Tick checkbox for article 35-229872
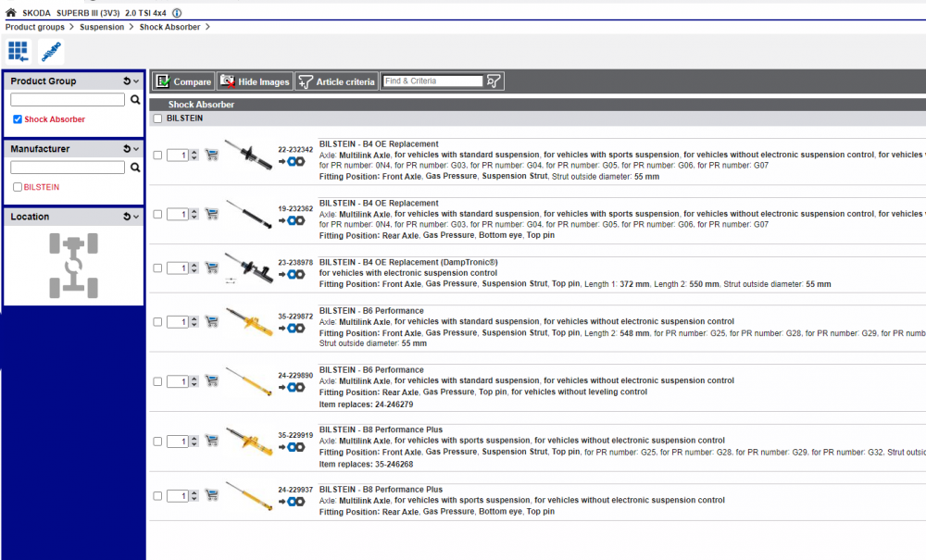Viewport: 926px width, 560px height. click(157, 321)
